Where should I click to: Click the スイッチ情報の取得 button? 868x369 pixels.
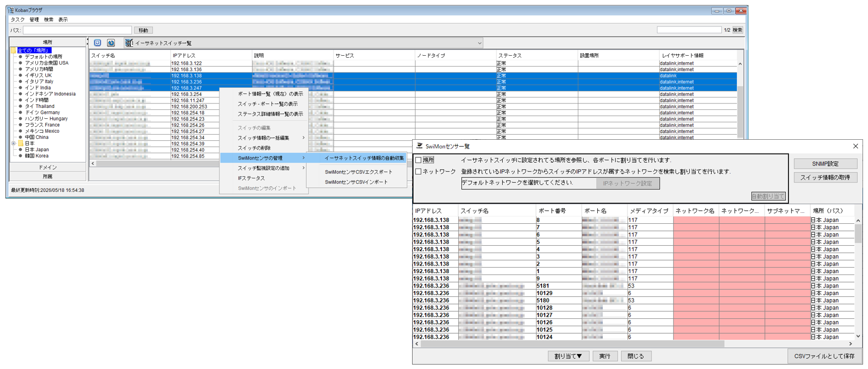pos(825,178)
